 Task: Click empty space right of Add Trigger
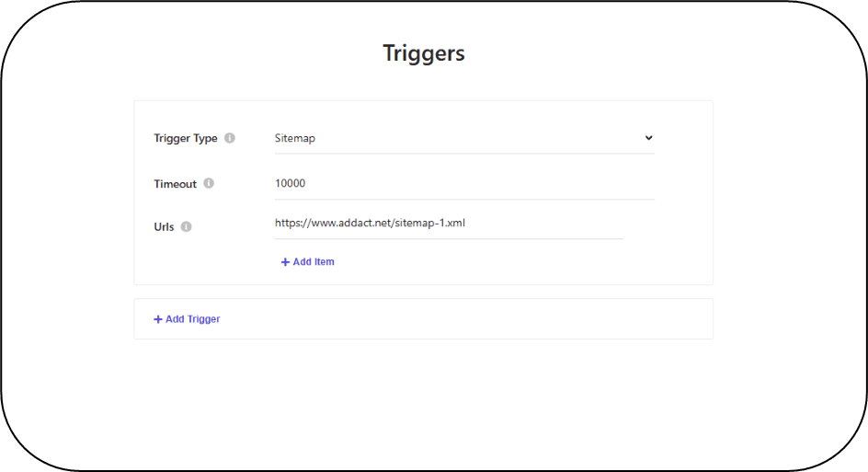click(x=460, y=319)
